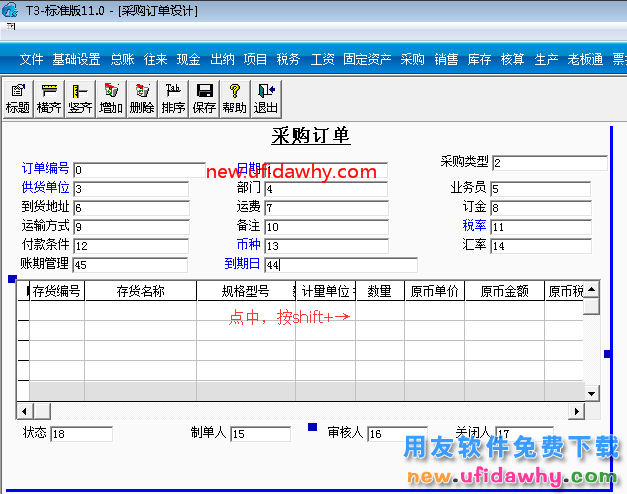Click the 存货编号 column header
The height and width of the screenshot is (494, 627).
coord(57,291)
